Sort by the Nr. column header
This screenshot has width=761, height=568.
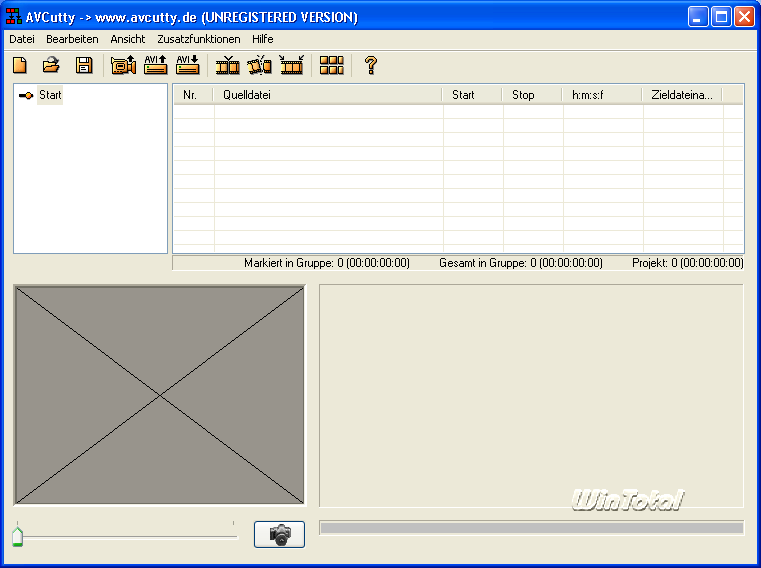point(194,95)
